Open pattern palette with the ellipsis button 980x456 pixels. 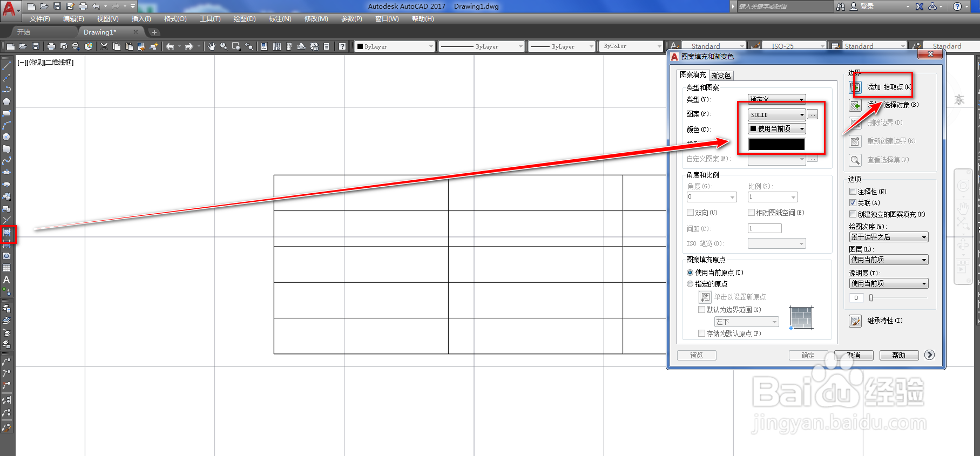coord(812,114)
